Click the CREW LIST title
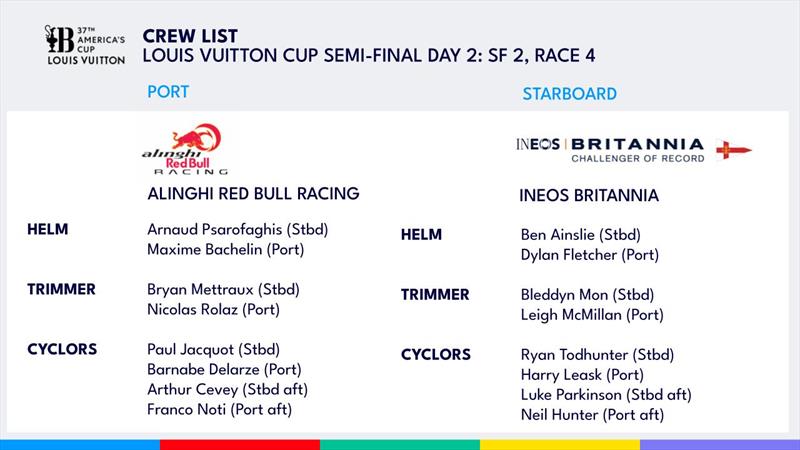The width and height of the screenshot is (800, 450). pyautogui.click(x=190, y=36)
